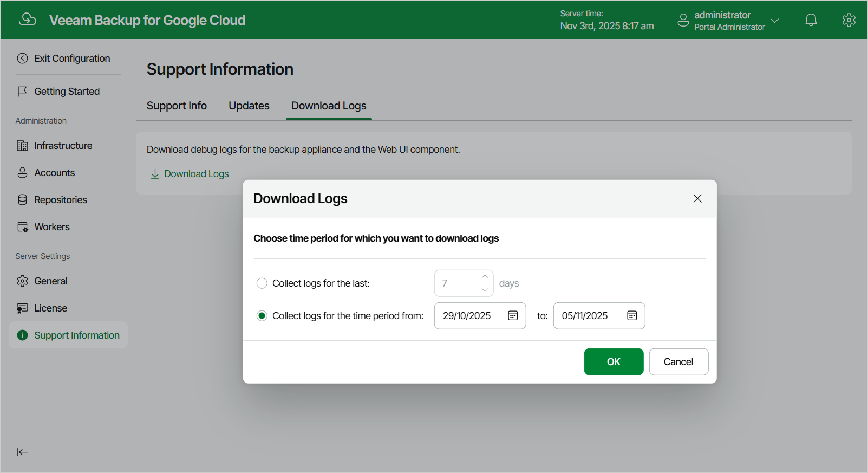This screenshot has width=868, height=473.
Task: Click the Workers sidebar icon
Action: (x=22, y=227)
